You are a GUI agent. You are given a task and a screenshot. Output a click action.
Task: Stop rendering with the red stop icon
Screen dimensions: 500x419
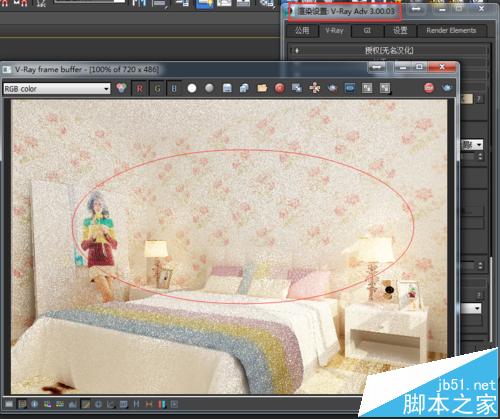429,88
